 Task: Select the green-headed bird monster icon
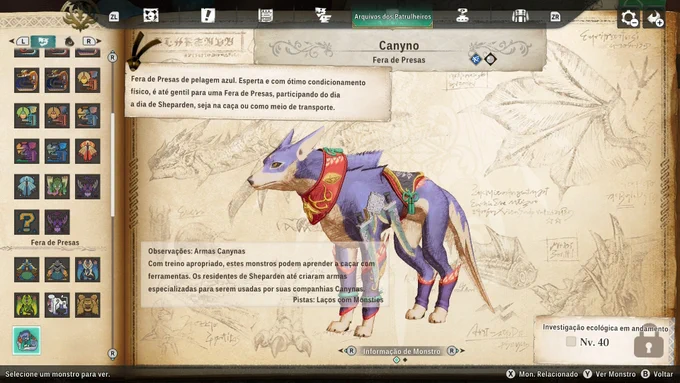(x=26, y=116)
